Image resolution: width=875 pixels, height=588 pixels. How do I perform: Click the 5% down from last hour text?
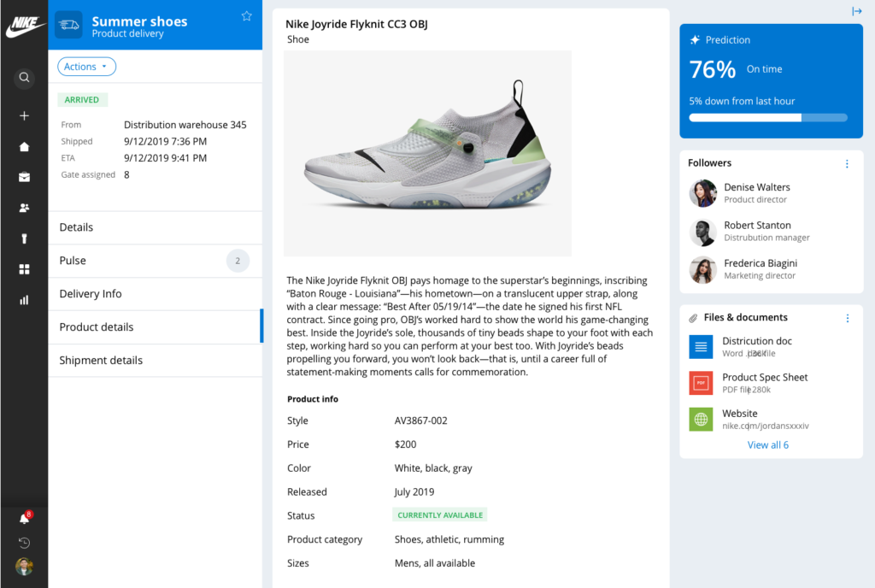coord(742,101)
